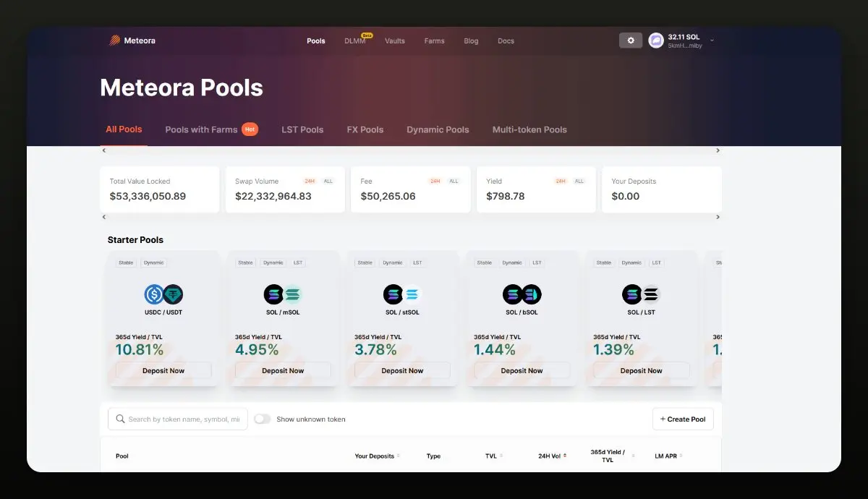Select 24H for Swap Volume

click(309, 181)
